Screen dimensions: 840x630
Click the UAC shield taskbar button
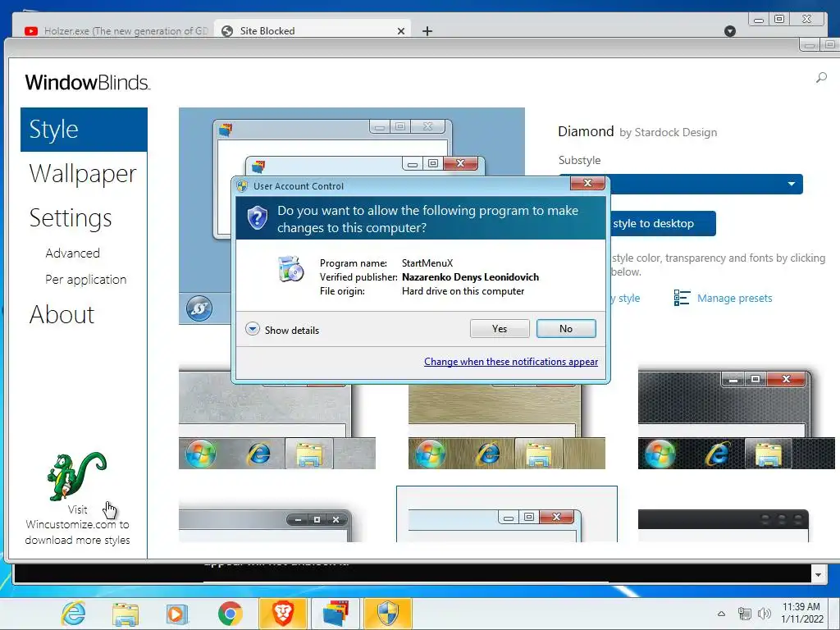click(x=388, y=614)
